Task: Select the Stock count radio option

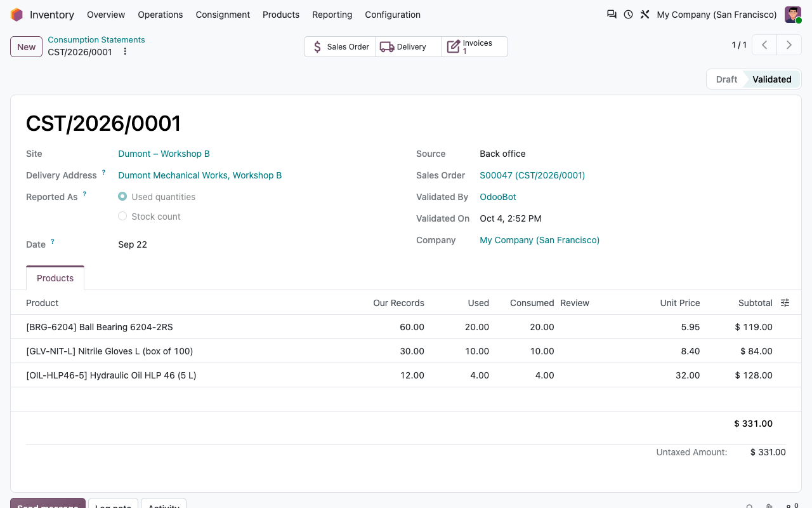Action: tap(122, 217)
